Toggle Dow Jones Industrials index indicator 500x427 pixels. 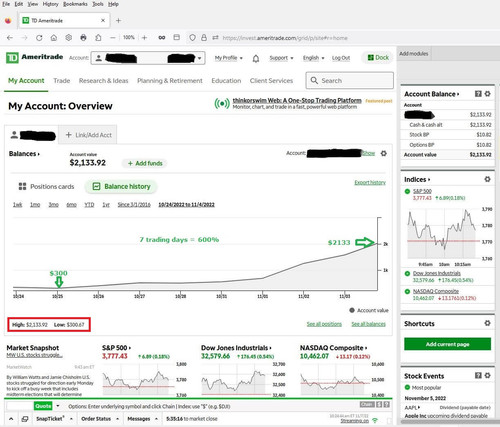pyautogui.click(x=407, y=273)
